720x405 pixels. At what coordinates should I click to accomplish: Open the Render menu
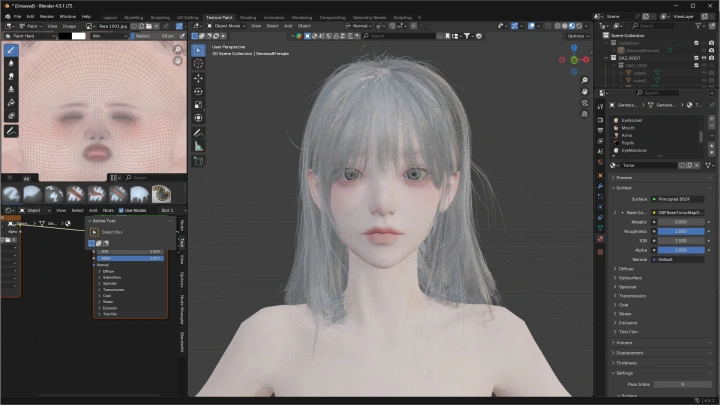click(x=46, y=17)
